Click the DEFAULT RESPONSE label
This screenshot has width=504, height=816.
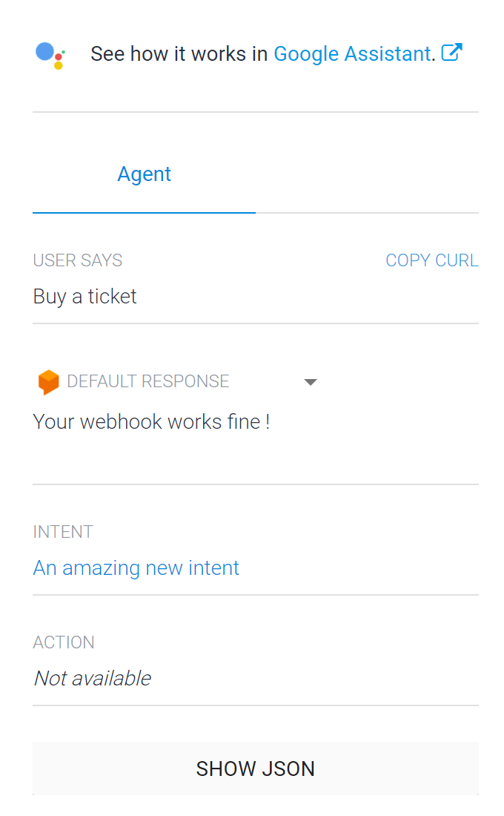point(147,381)
